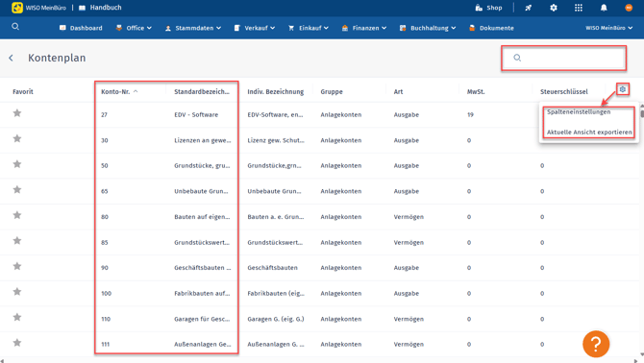Select the cell 'Grundstückswert...' in Indiv. Bezeichnung

click(275, 242)
